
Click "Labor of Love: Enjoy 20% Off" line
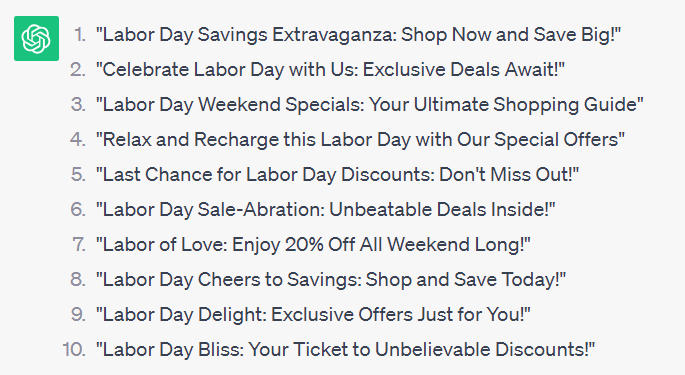click(x=313, y=245)
